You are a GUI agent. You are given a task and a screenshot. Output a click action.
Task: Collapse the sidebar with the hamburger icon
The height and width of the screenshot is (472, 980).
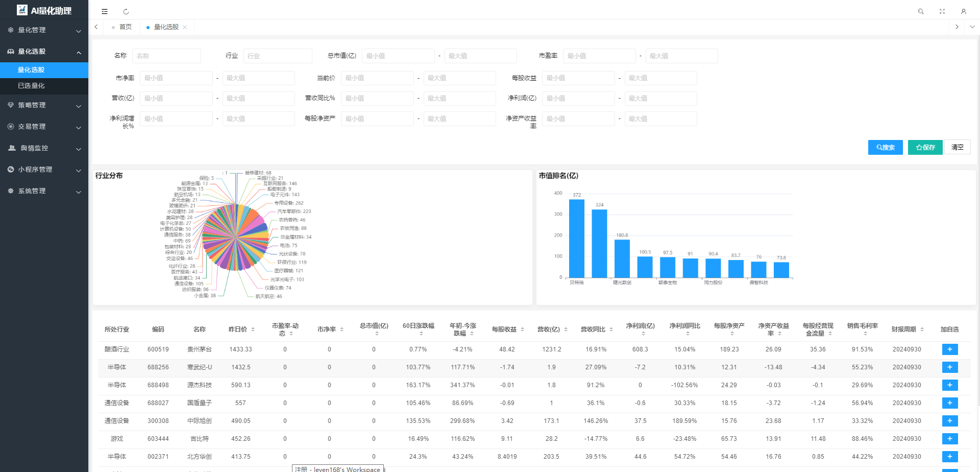(105, 11)
